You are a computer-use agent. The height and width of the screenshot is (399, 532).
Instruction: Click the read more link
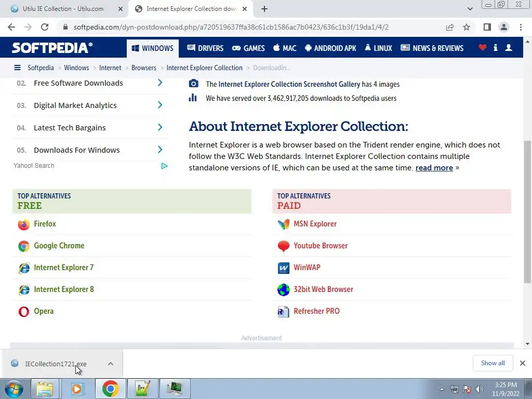click(x=434, y=168)
